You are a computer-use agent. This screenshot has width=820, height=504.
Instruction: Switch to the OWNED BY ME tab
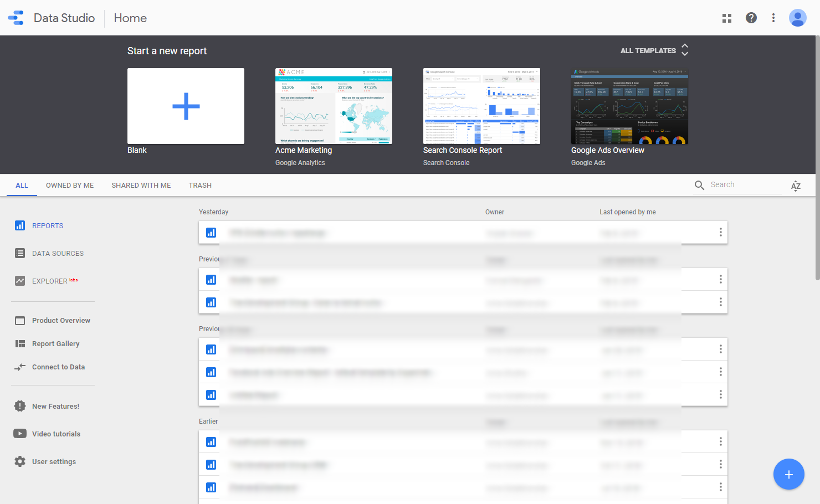pyautogui.click(x=70, y=186)
